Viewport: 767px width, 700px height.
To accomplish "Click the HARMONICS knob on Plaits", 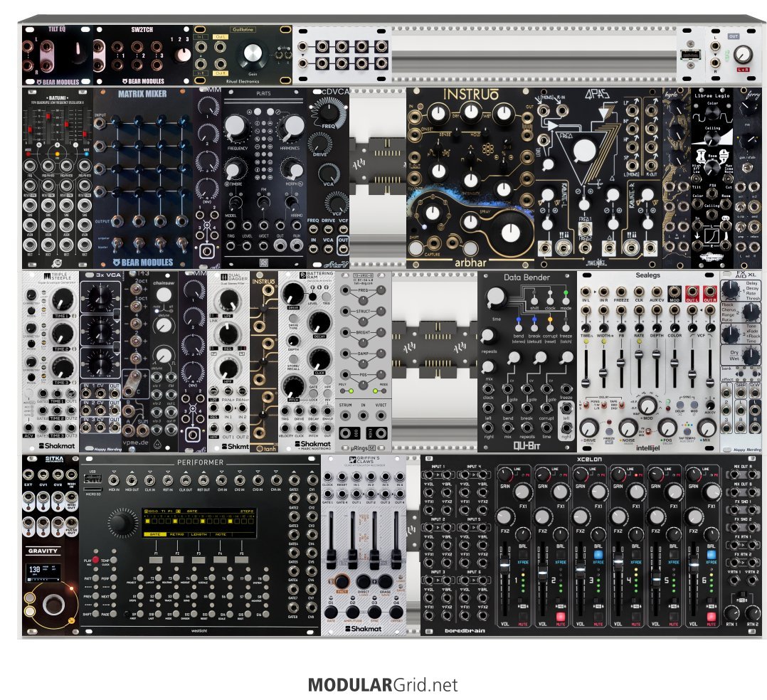I will tap(292, 127).
